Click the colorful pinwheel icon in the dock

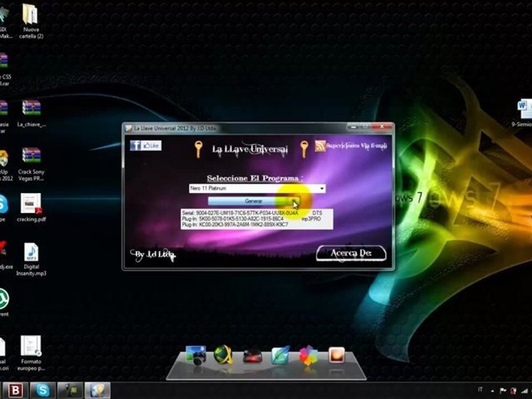pyautogui.click(x=308, y=356)
